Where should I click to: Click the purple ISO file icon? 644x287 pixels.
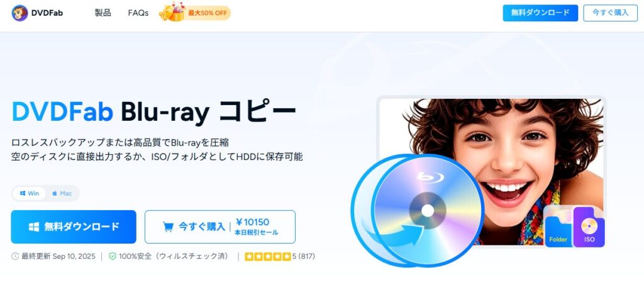pyautogui.click(x=589, y=228)
